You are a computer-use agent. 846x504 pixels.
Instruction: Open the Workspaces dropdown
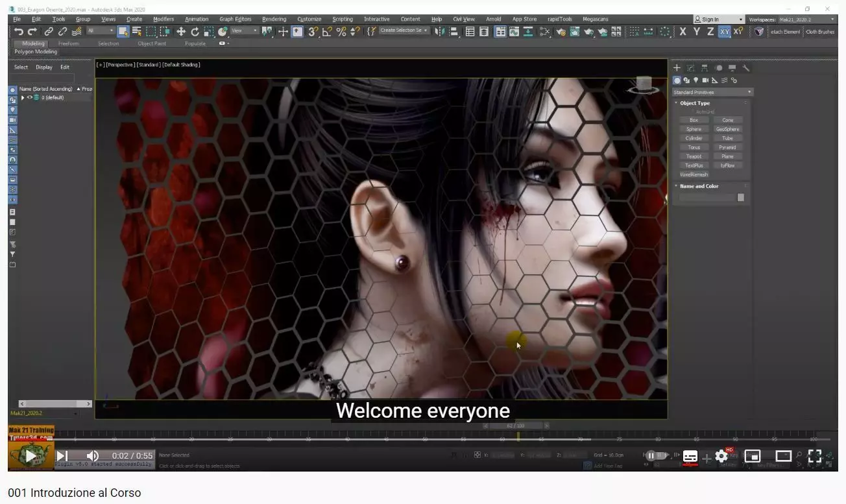(806, 19)
